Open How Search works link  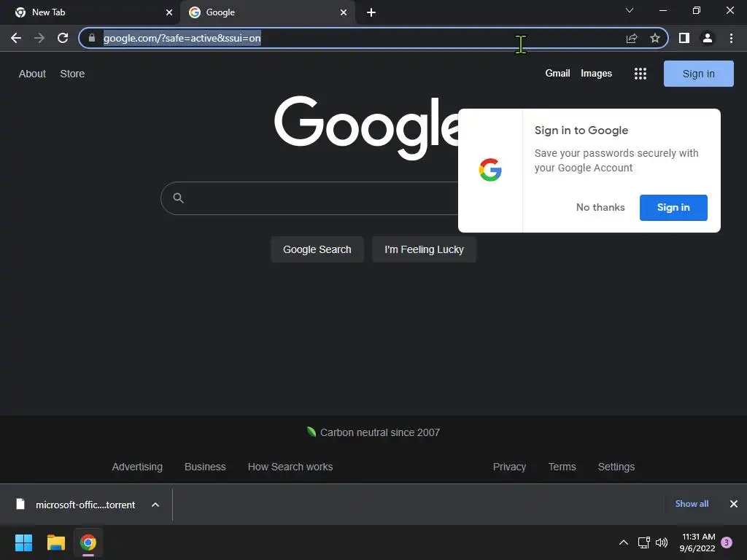click(x=290, y=467)
